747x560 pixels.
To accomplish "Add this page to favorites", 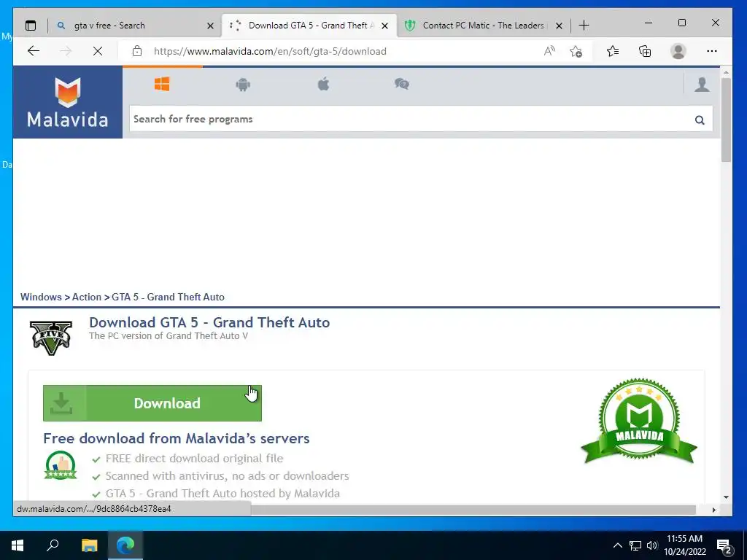I will pyautogui.click(x=576, y=51).
